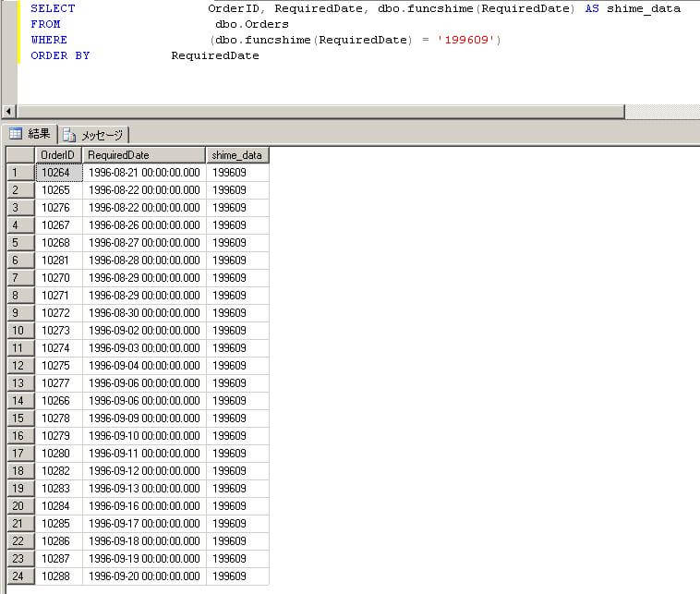Image resolution: width=700 pixels, height=594 pixels.
Task: Open the メッセージ messages tab
Action: 95,135
